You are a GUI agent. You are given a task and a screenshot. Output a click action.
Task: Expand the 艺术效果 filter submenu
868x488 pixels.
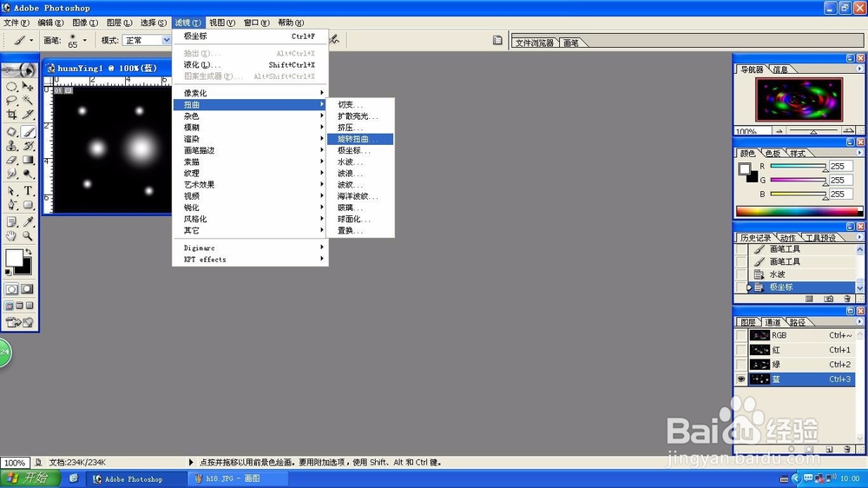coord(250,184)
